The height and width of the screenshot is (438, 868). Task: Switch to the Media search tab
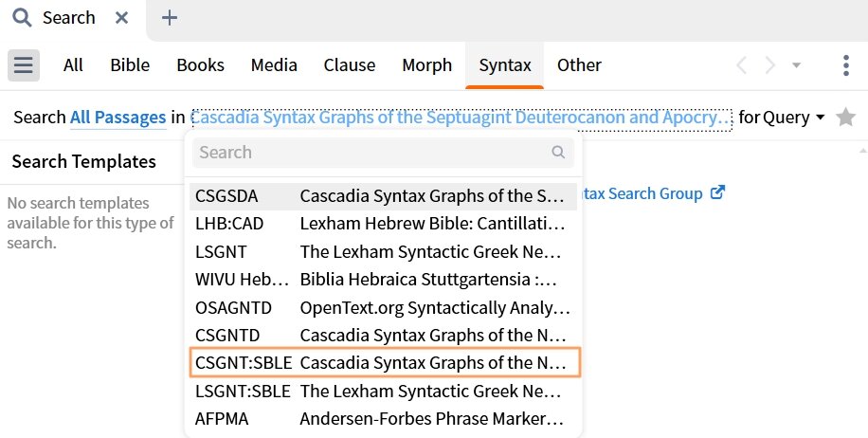tap(274, 65)
